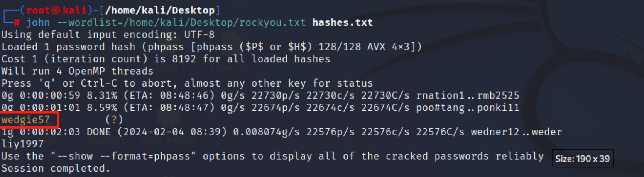Click the root username in the prompt
Screen dimensions: 644x177
[x=38, y=10]
